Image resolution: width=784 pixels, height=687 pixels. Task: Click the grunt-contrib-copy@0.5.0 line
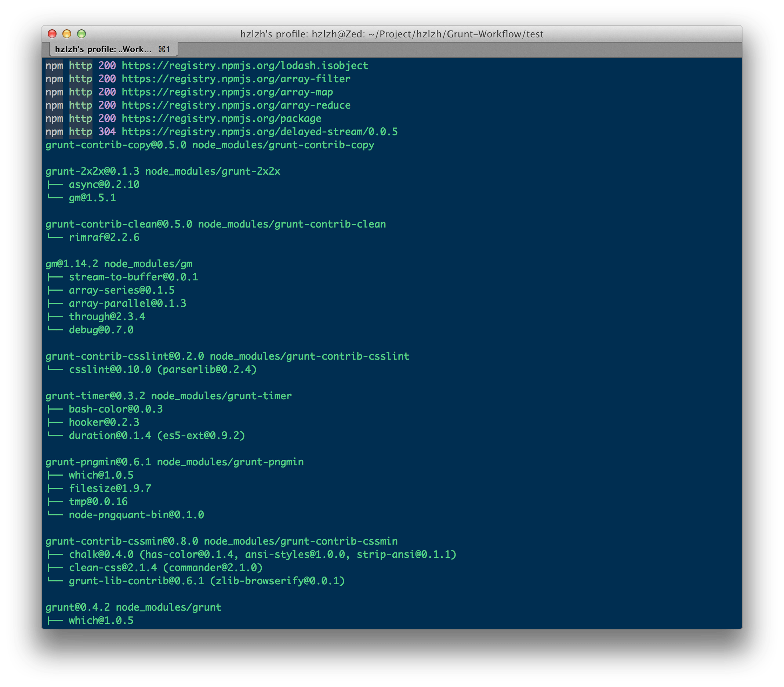(210, 145)
